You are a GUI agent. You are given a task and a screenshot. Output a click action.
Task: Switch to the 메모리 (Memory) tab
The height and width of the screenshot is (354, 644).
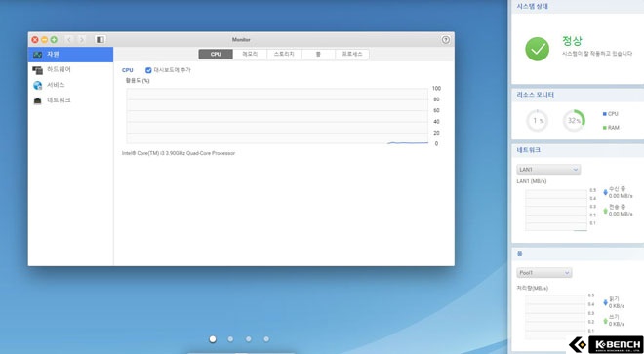tap(250, 55)
